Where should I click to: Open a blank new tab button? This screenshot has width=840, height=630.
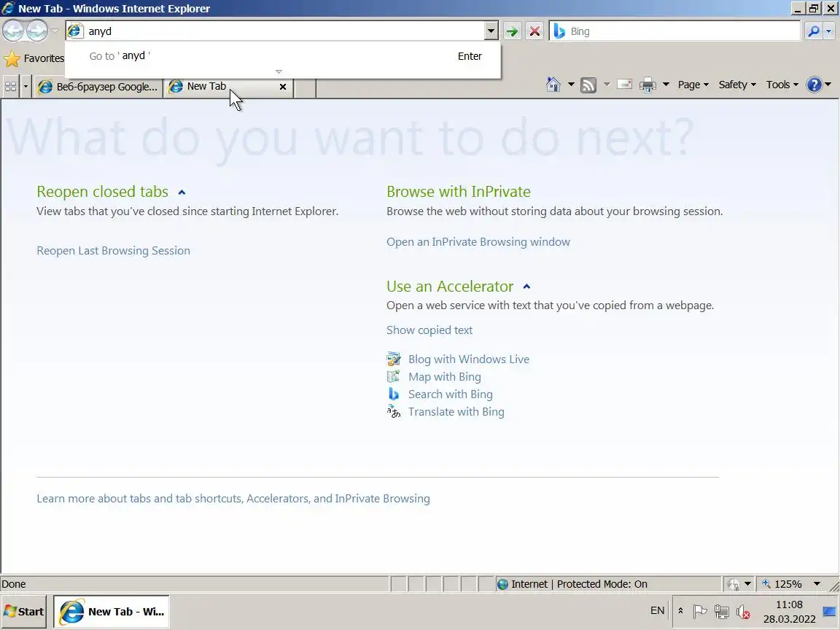306,87
